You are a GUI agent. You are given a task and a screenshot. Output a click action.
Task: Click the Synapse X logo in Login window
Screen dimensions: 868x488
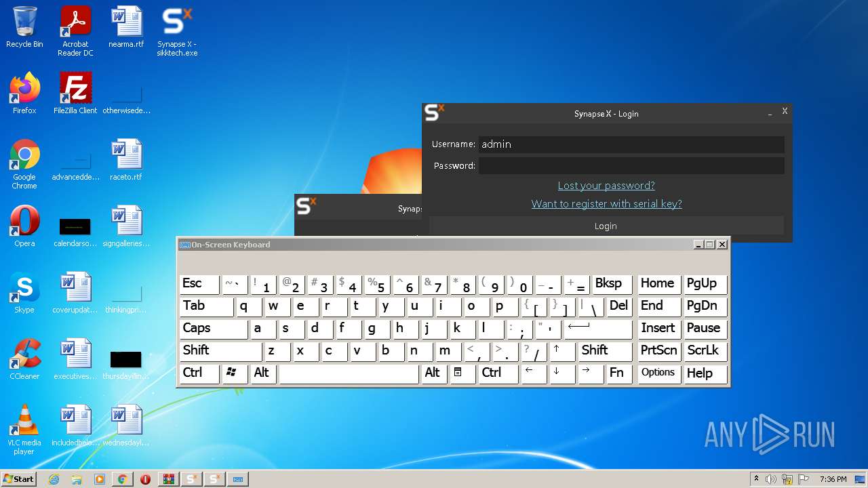coord(435,113)
